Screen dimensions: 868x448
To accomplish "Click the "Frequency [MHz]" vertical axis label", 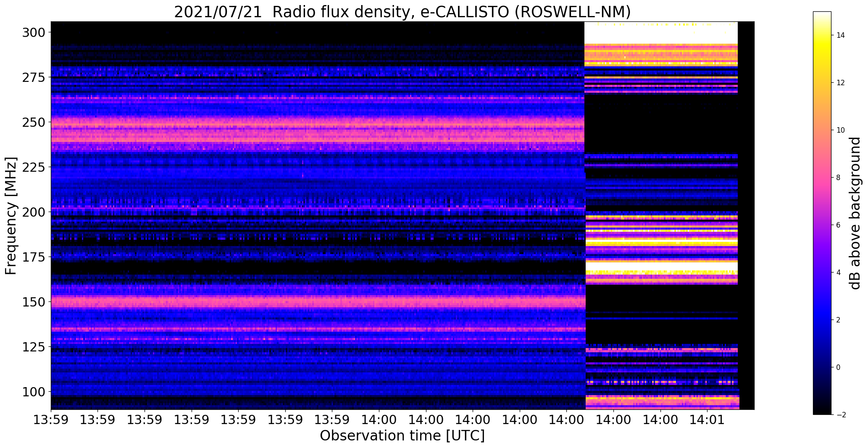I will coord(11,216).
